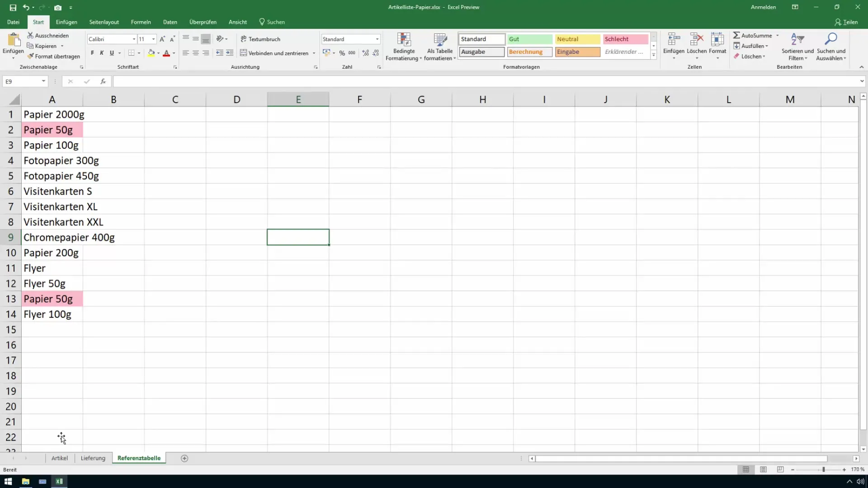Open the Calibri font name dropdown
This screenshot has width=868, height=488.
click(x=134, y=39)
